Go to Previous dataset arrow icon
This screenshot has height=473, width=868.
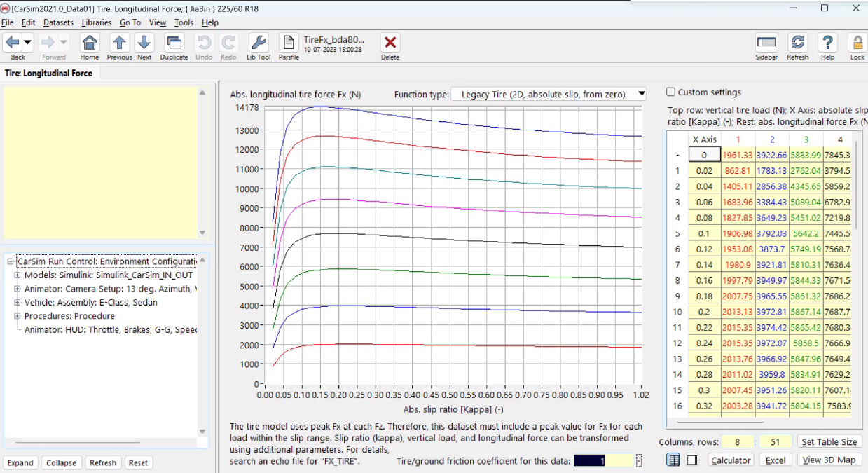pyautogui.click(x=119, y=43)
